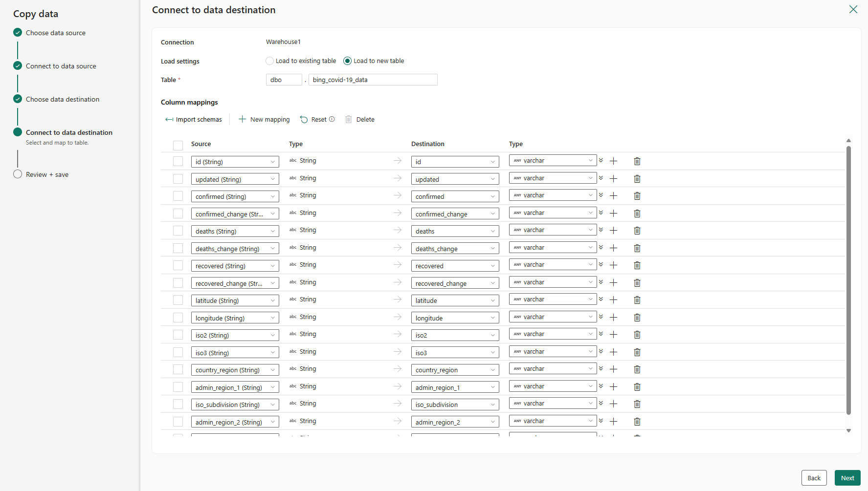Add a mapping after the deaths row
This screenshot has height=491, width=868.
(614, 231)
